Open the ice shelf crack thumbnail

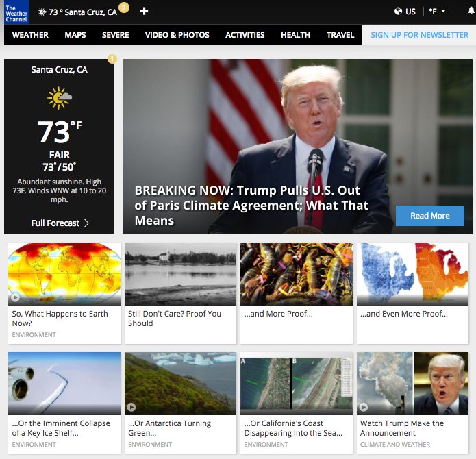64,384
